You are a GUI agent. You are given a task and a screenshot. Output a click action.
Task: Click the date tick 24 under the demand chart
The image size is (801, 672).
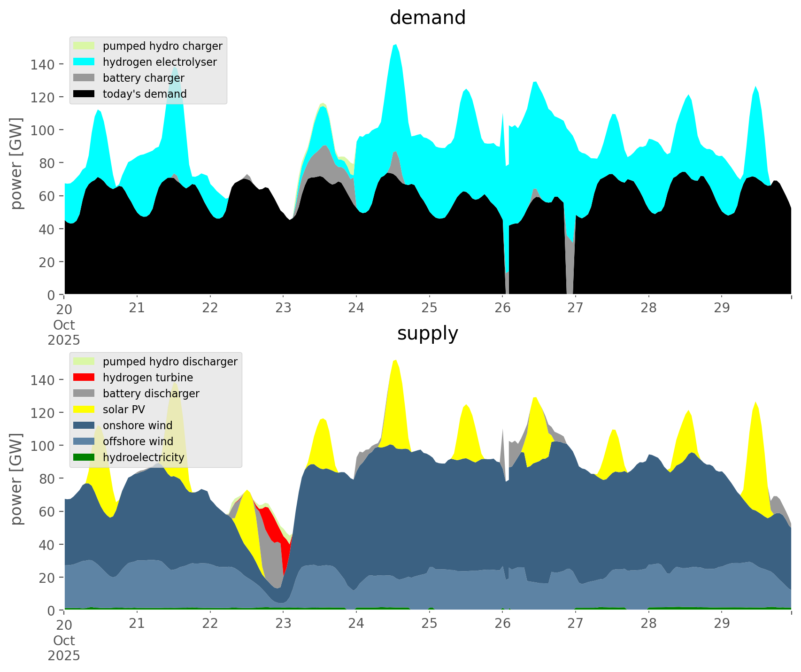pos(356,309)
